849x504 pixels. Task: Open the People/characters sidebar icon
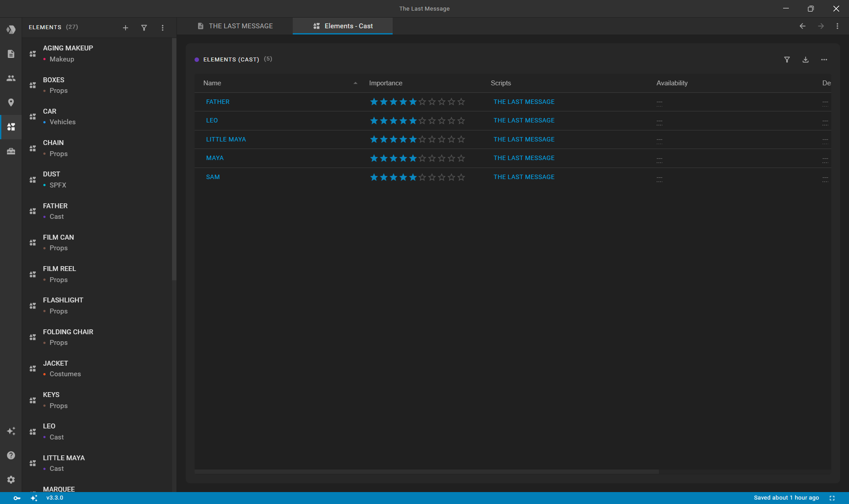click(x=11, y=78)
